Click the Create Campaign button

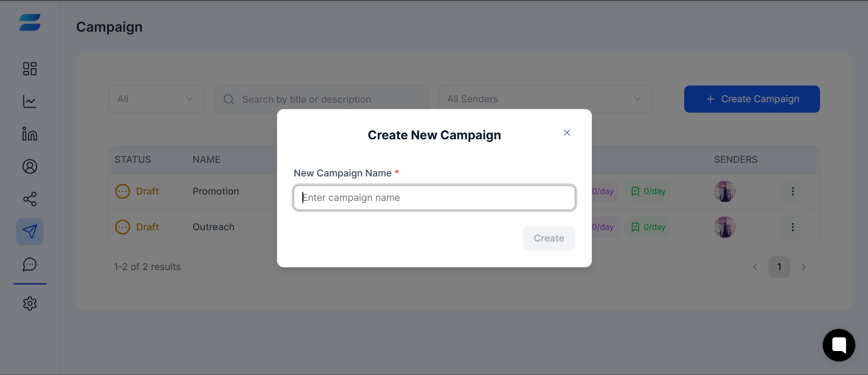tap(752, 99)
